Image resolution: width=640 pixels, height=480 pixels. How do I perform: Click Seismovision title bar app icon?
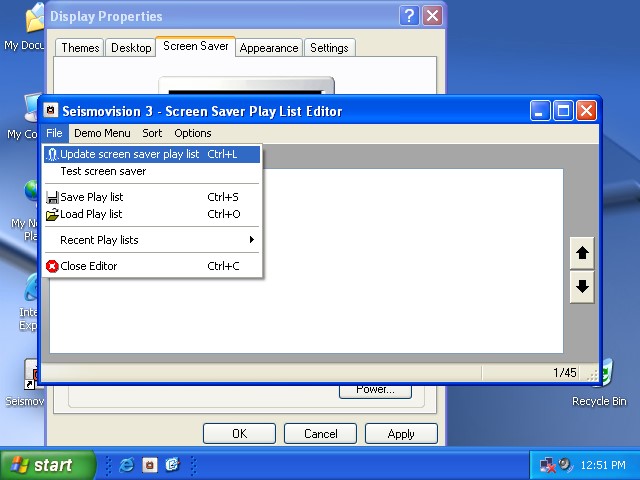pos(51,111)
